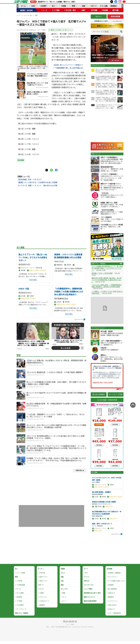Click 続きを読む under 株式会社COZY listing
The width and height of the screenshot is (140, 644).
(x=33, y=280)
